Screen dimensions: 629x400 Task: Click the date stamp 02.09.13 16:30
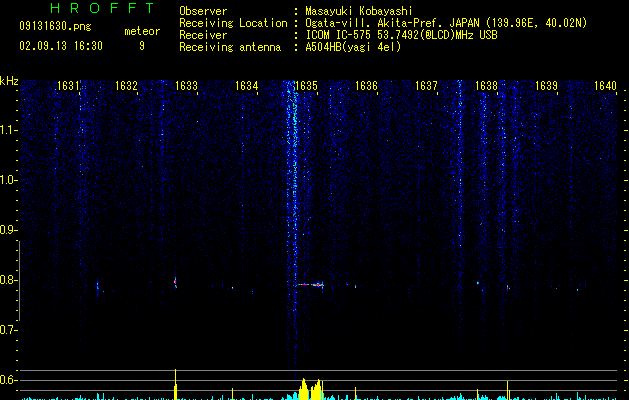(61, 46)
